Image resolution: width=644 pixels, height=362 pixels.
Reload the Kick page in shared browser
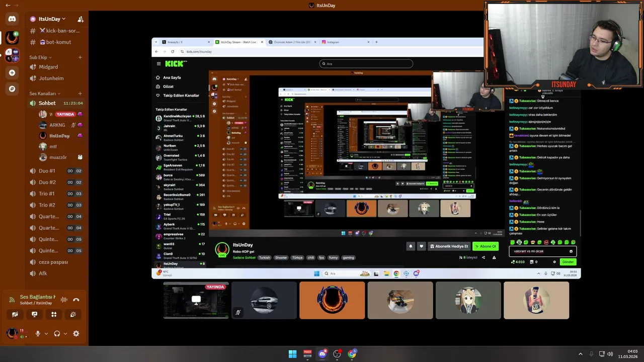173,51
